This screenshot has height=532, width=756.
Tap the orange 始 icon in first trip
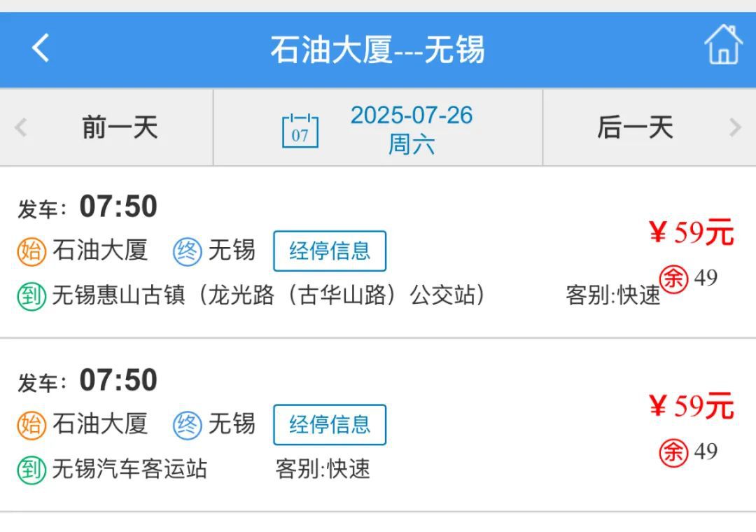click(x=31, y=252)
